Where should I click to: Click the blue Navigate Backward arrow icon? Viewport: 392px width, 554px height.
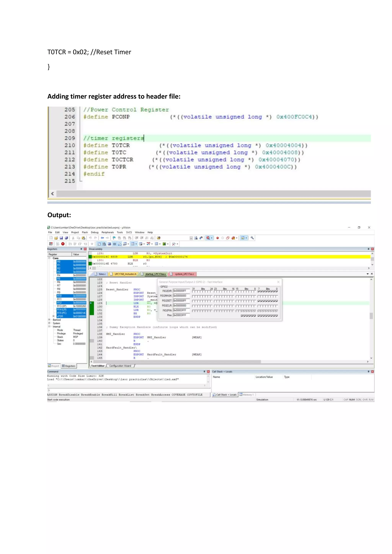[102, 238]
